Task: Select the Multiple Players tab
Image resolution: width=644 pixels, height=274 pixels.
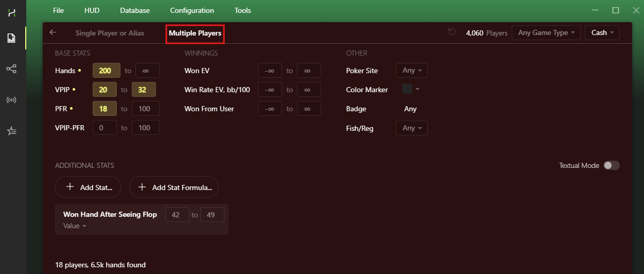Action: 195,33
